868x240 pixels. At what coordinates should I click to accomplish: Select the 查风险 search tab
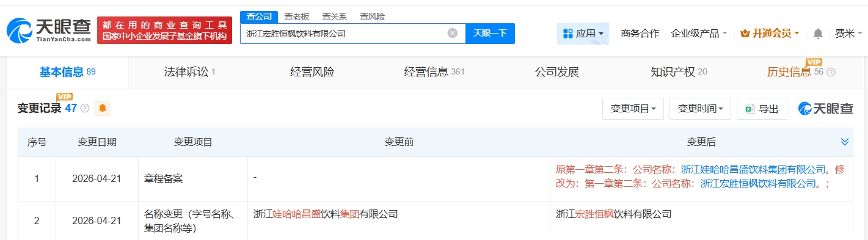click(x=373, y=16)
